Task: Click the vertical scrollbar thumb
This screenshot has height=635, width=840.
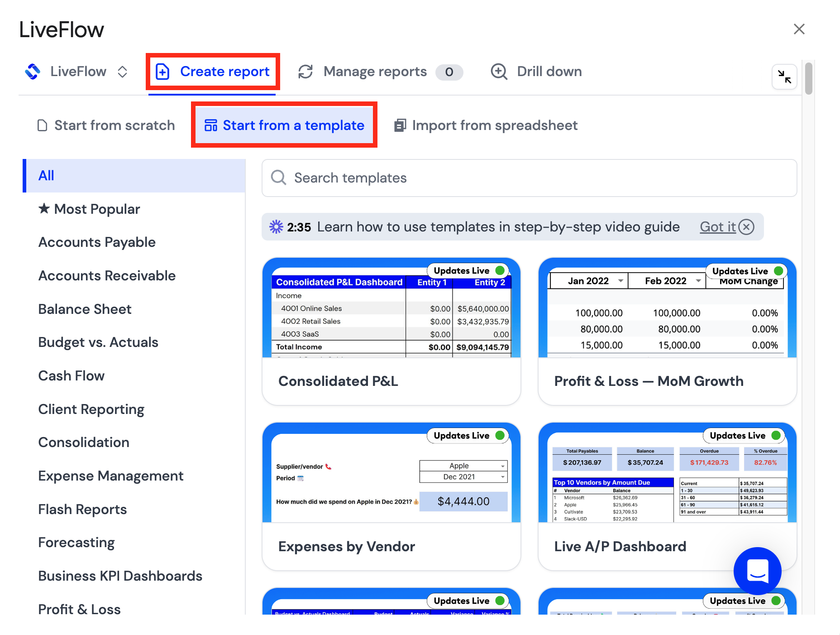Action: [809, 78]
